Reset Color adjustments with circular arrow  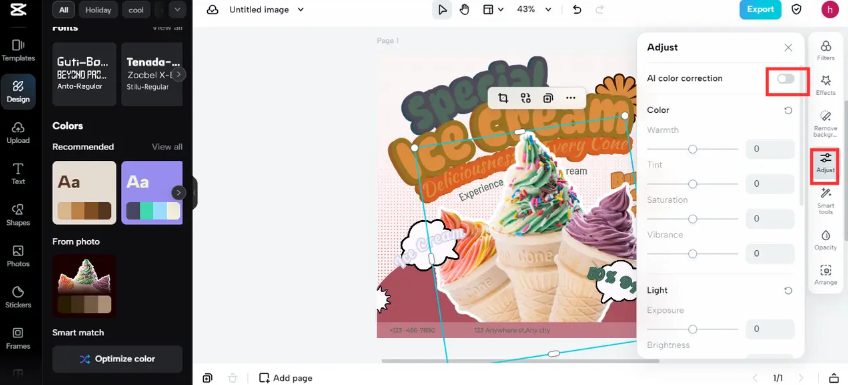(788, 110)
